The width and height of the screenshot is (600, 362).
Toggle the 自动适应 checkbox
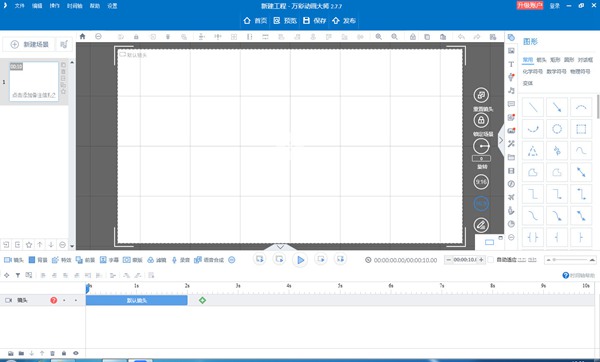click(x=491, y=260)
